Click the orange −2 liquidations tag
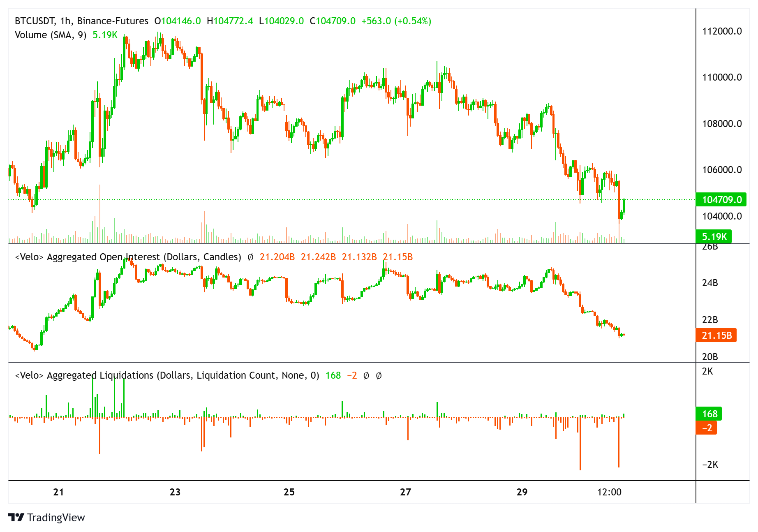The height and width of the screenshot is (532, 758). [707, 428]
